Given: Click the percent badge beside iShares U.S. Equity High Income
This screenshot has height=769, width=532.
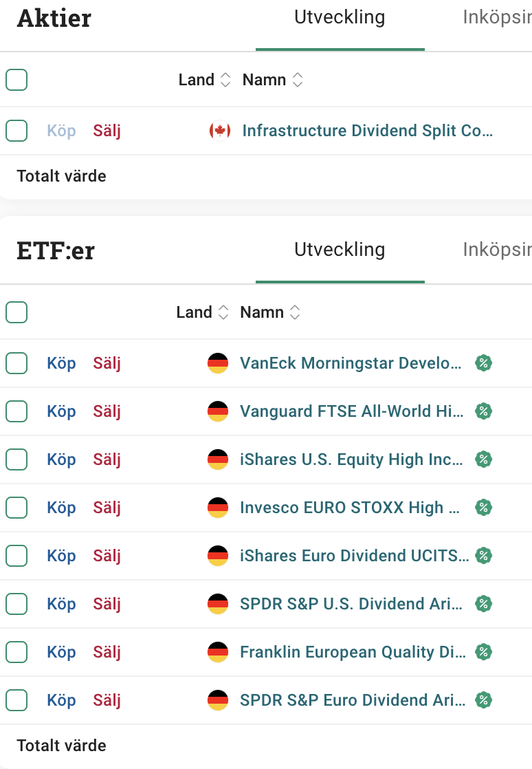Looking at the screenshot, I should point(484,459).
